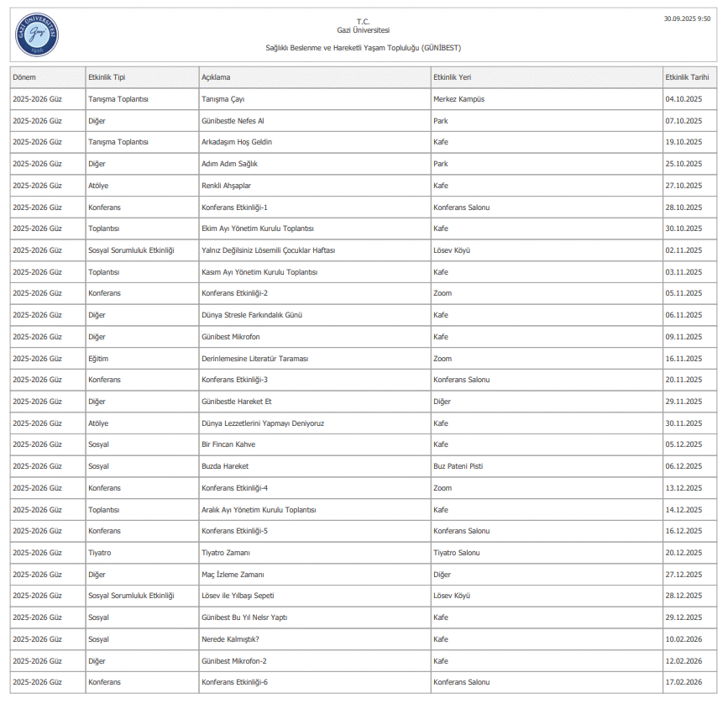This screenshot has width=728, height=704.
Task: Select the Etkinlik Tarihi column header
Action: tap(687, 77)
